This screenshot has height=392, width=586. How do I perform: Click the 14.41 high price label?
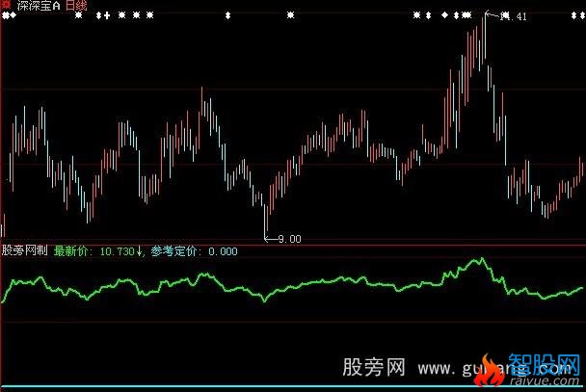coord(515,16)
